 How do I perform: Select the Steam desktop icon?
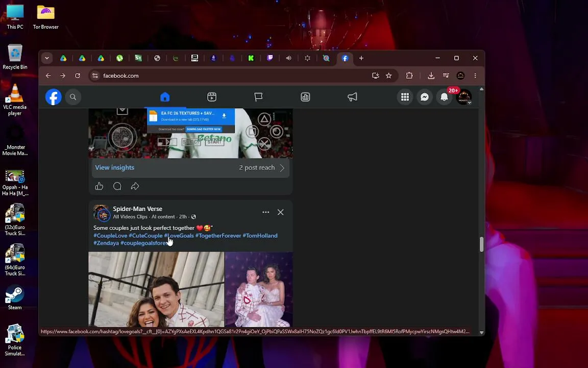[15, 298]
